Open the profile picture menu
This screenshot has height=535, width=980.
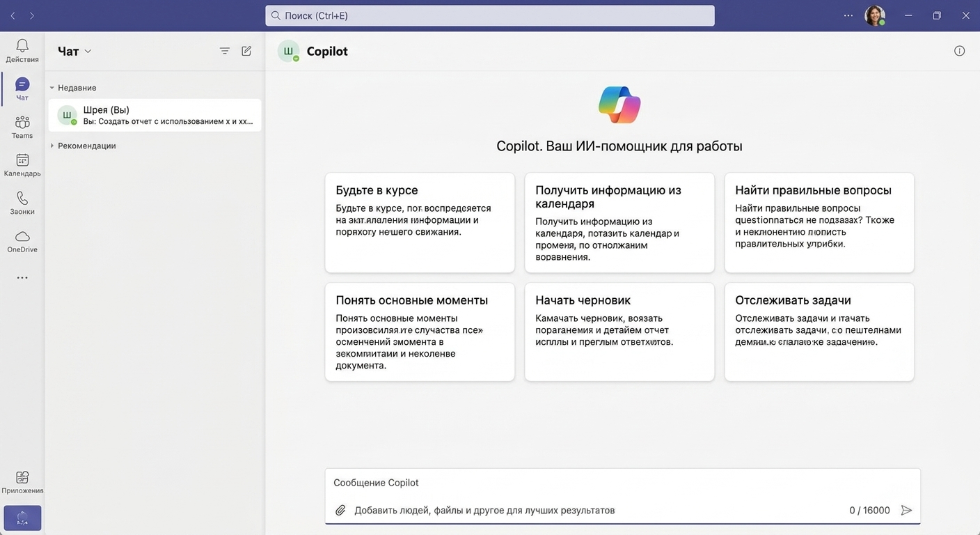pos(875,15)
